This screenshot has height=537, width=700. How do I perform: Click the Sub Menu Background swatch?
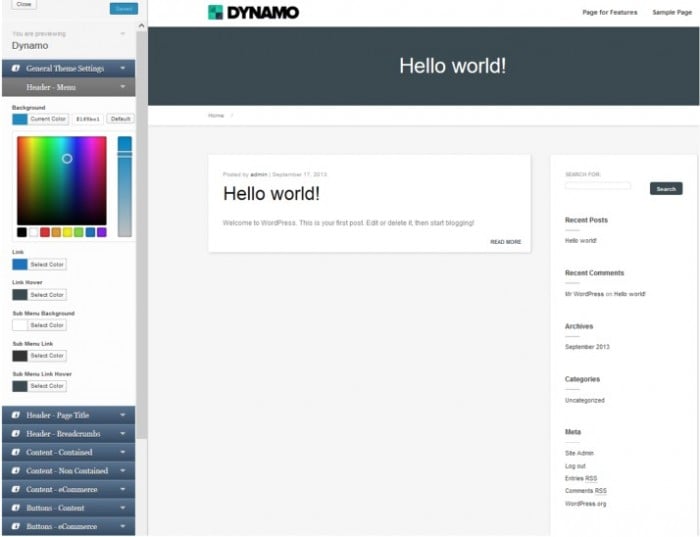coord(20,325)
